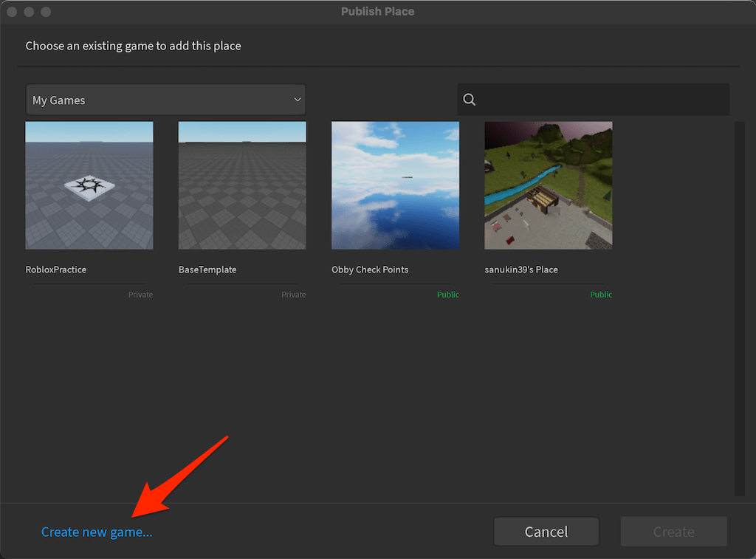Click the search magnifier icon
756x559 pixels.
click(x=469, y=100)
